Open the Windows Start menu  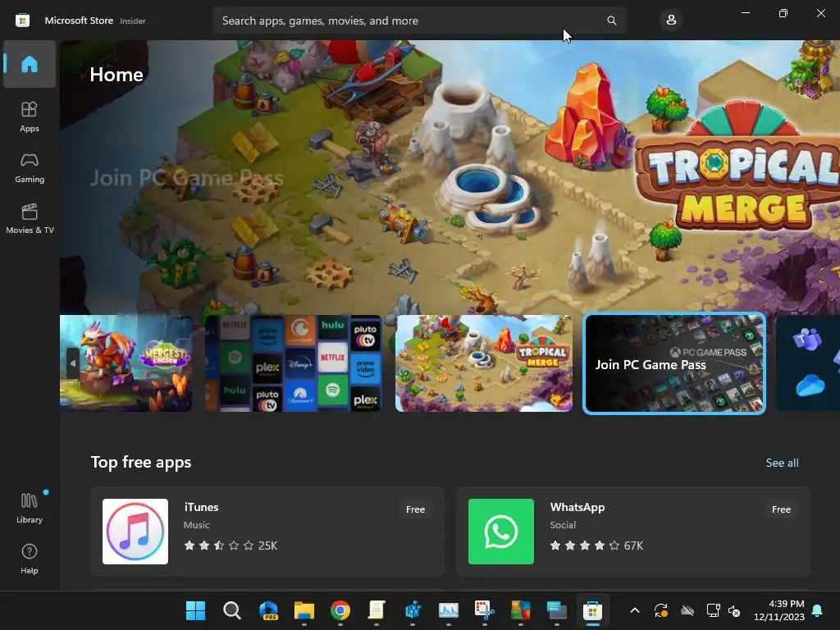[195, 610]
